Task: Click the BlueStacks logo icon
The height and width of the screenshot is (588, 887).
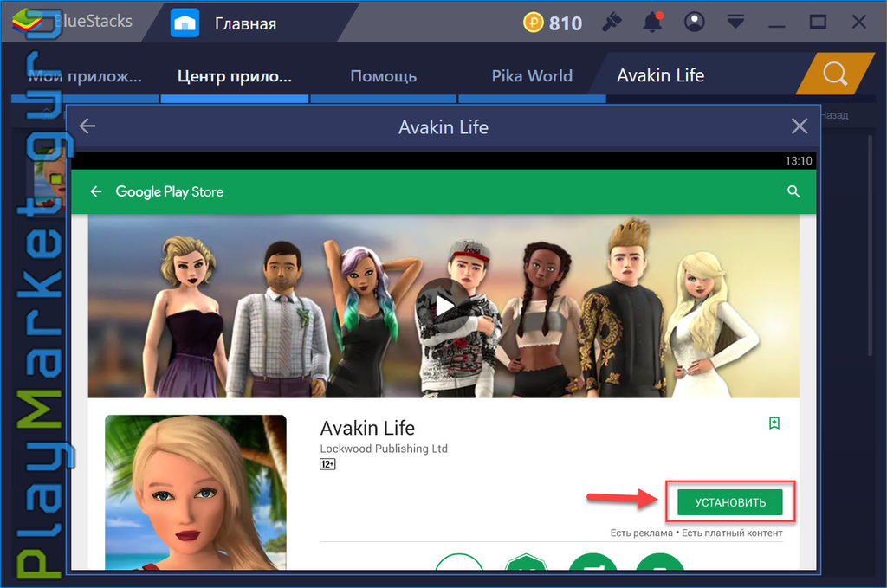Action: tap(27, 21)
